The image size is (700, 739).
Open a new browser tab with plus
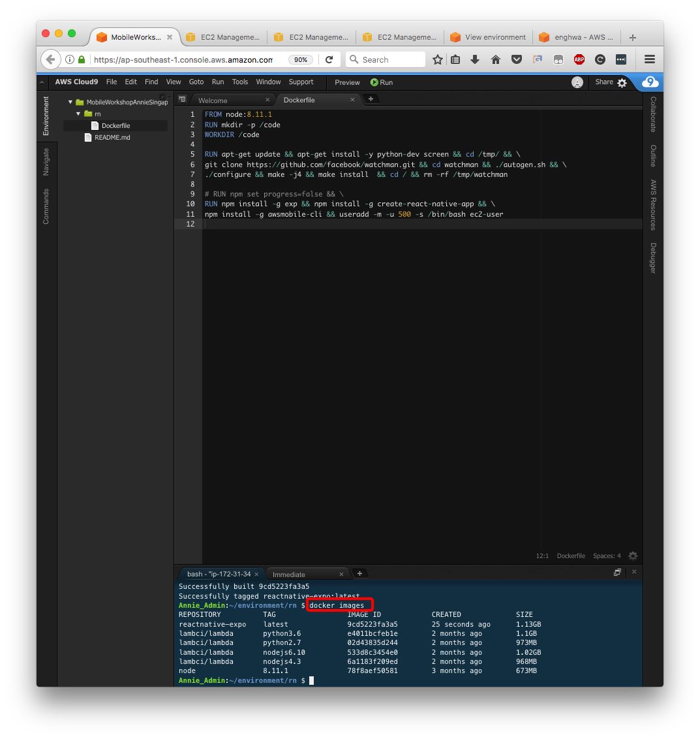click(x=633, y=37)
